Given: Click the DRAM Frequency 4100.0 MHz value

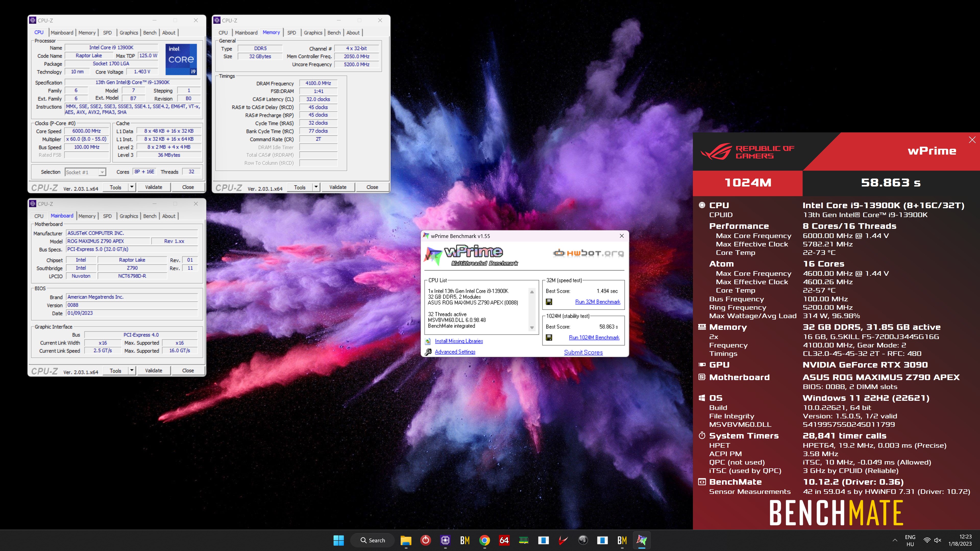Looking at the screenshot, I should point(318,83).
